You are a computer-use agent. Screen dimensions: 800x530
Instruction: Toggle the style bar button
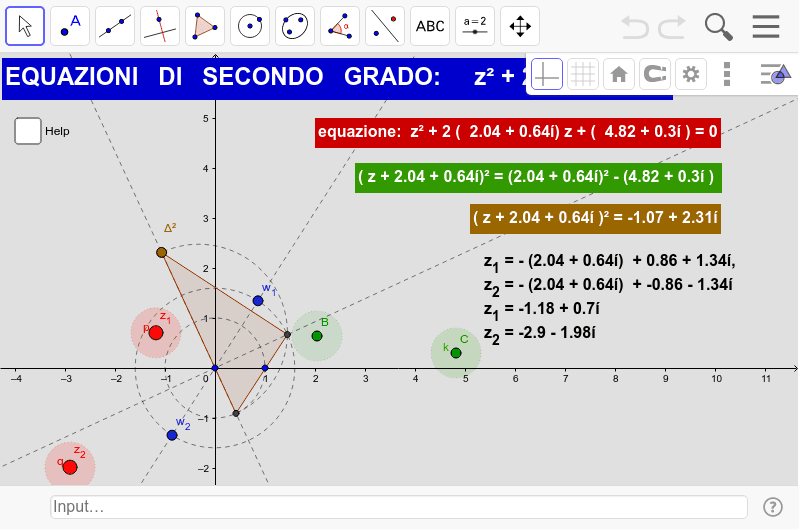[775, 74]
